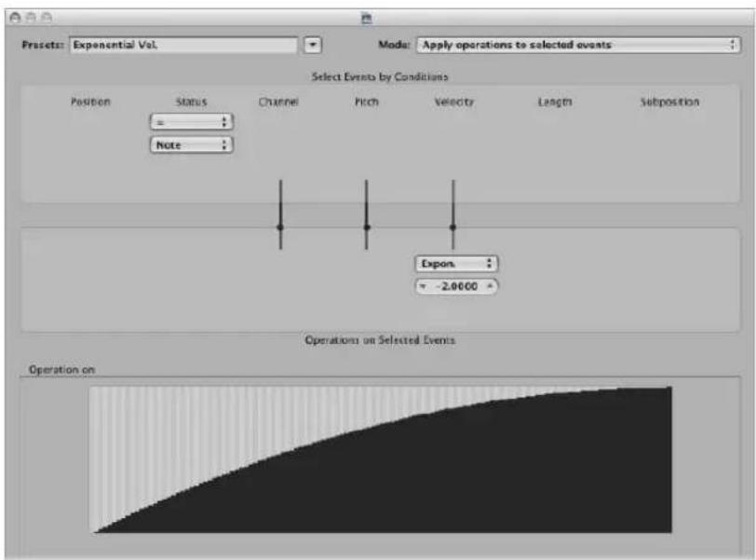
Task: Open the Velocity 'Expon.' operation popup
Action: coord(456,264)
